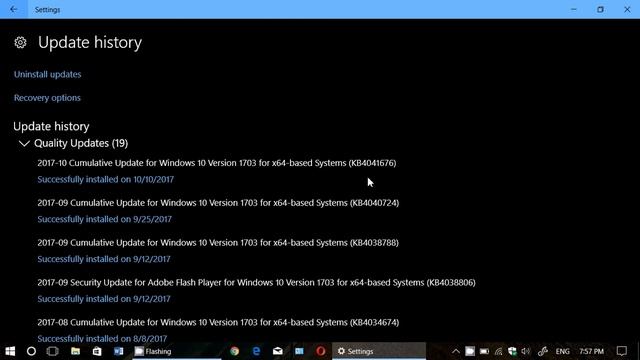Select the Settings taskbar button
The width and height of the screenshot is (640, 360).
click(x=379, y=351)
